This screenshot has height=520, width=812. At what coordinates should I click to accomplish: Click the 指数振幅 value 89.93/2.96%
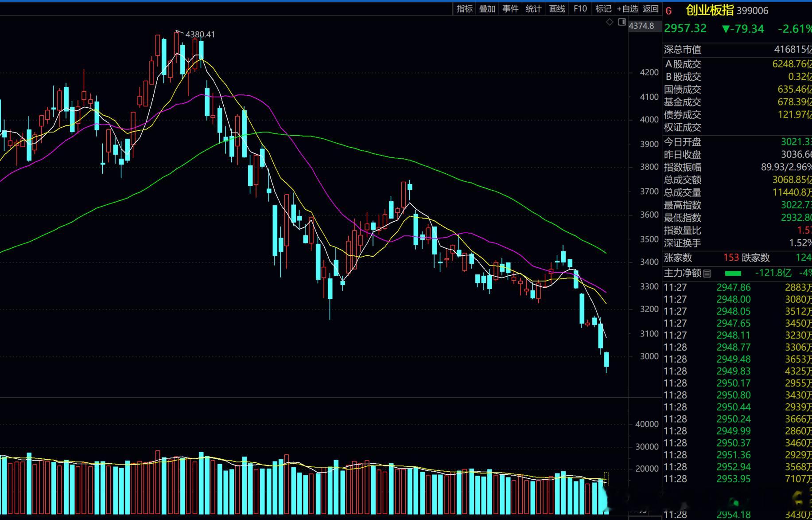pyautogui.click(x=786, y=167)
